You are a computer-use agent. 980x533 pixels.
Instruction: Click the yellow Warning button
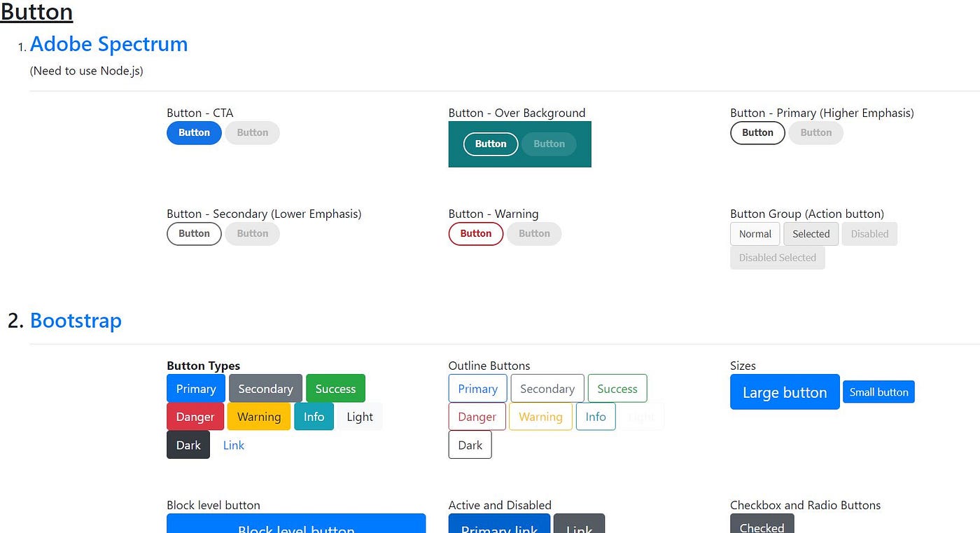(258, 416)
